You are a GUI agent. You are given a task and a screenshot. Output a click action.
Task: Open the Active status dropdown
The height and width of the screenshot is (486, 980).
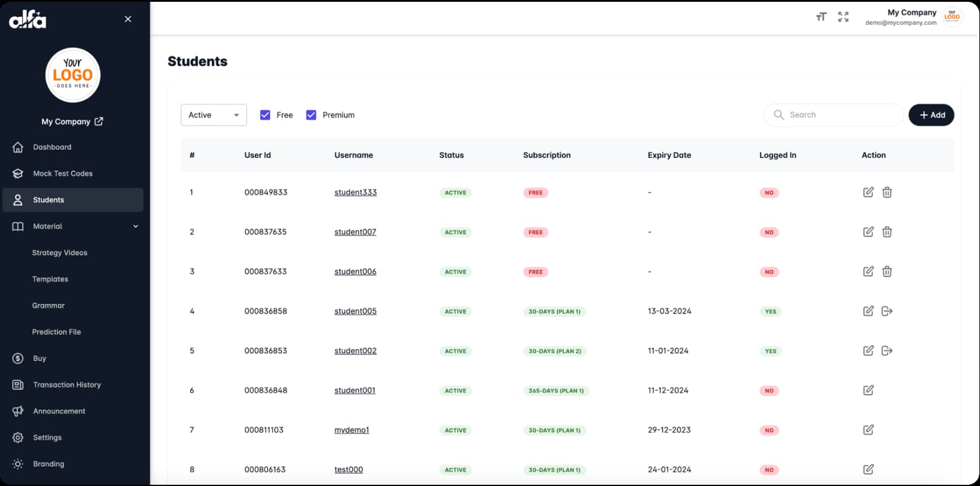214,115
